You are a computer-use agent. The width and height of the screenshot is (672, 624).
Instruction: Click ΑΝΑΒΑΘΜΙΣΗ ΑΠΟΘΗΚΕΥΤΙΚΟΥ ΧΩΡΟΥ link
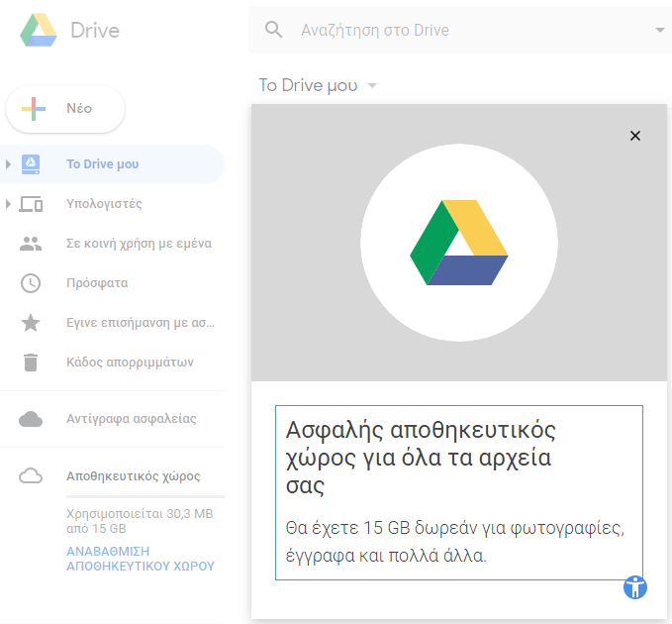pyautogui.click(x=141, y=559)
